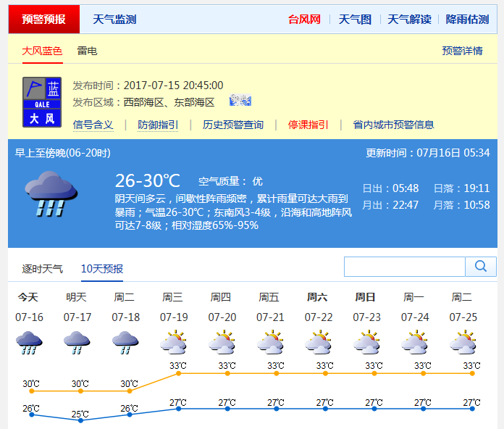
Task: Open the 预警预报 tab
Action: 43,20
